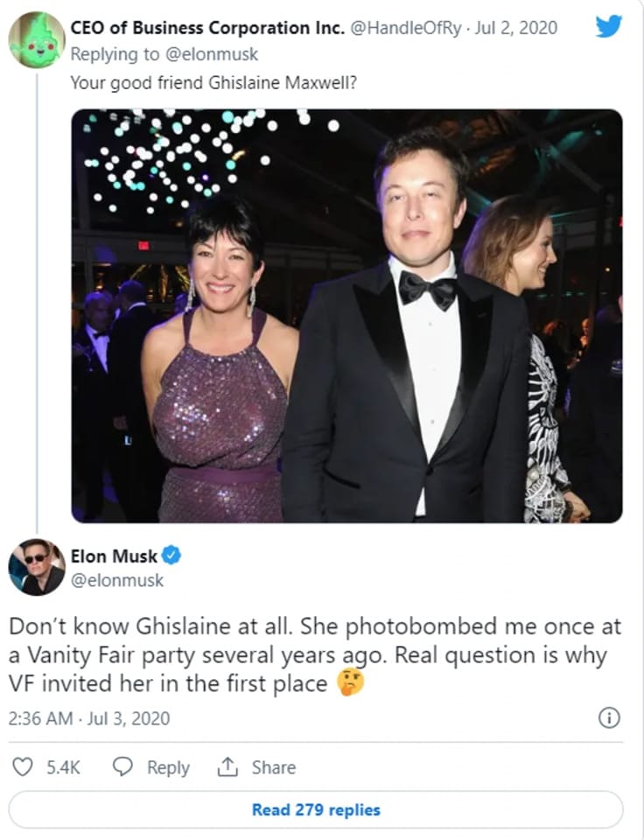This screenshot has height=840, width=644.
Task: Click the Elon Musk display name
Action: [x=115, y=556]
